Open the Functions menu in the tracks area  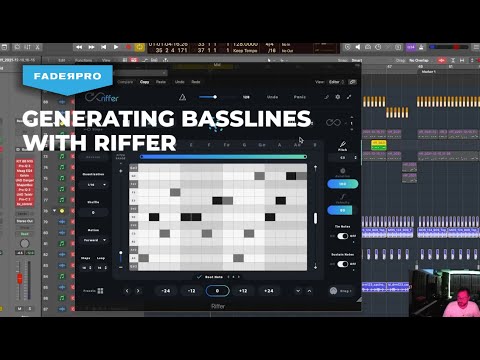pos(83,60)
